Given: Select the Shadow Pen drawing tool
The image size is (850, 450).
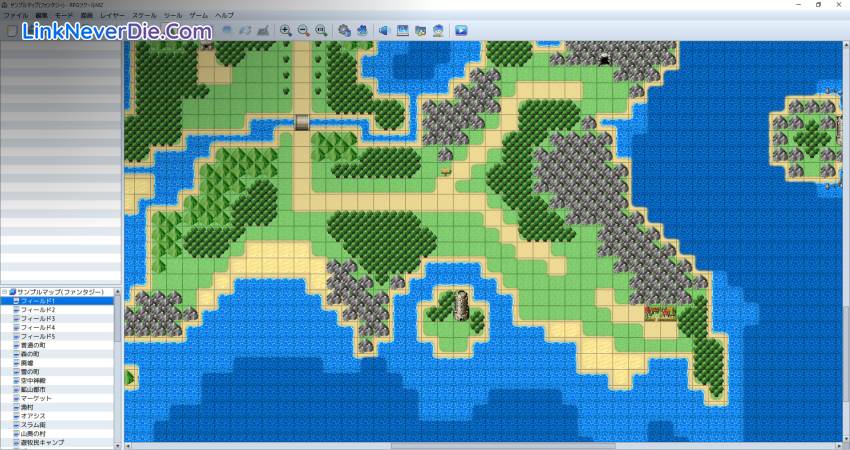Looking at the screenshot, I should [x=262, y=31].
